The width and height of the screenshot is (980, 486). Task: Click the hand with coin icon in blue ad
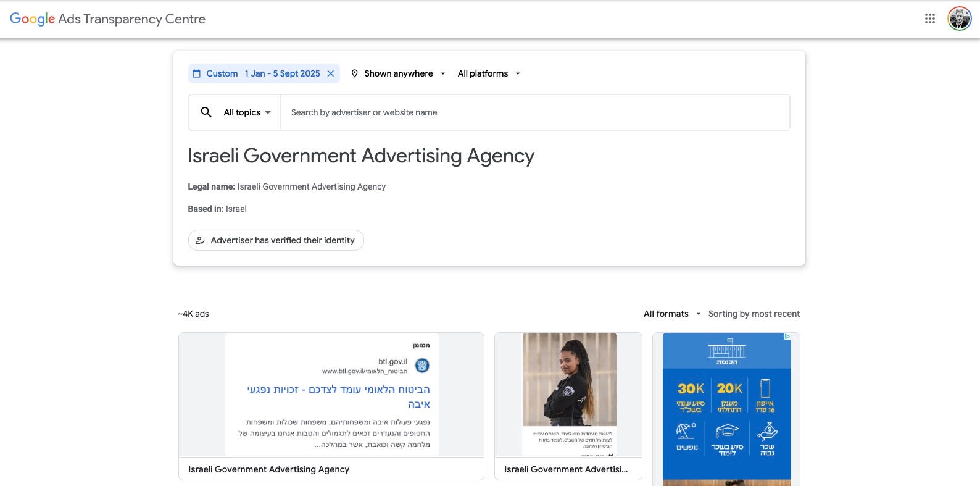767,430
